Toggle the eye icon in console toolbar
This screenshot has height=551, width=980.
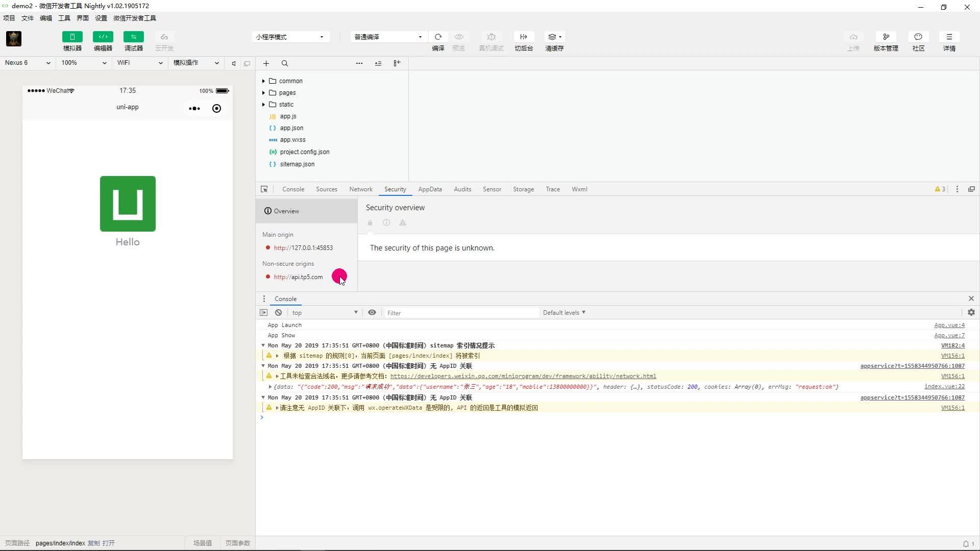coord(372,312)
